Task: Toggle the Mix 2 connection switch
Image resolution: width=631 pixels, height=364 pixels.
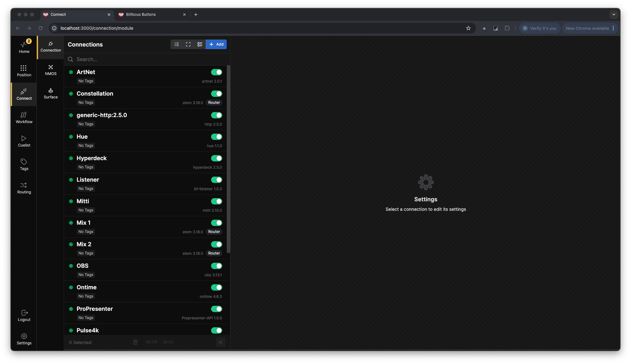Action: [x=217, y=244]
